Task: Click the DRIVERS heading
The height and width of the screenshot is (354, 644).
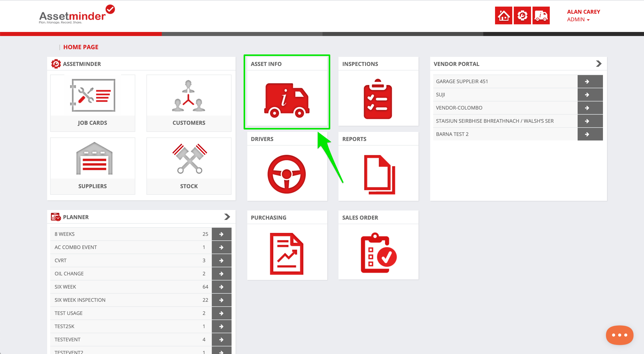Action: [x=262, y=139]
